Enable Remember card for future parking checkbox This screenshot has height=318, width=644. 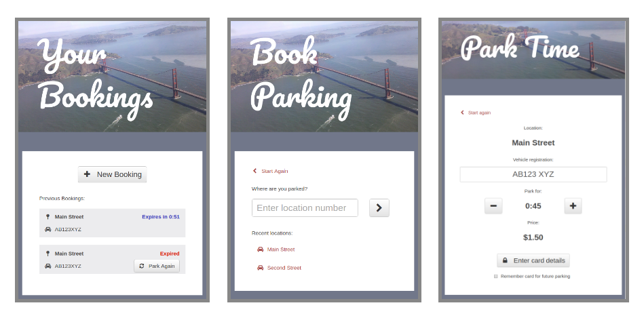496,277
